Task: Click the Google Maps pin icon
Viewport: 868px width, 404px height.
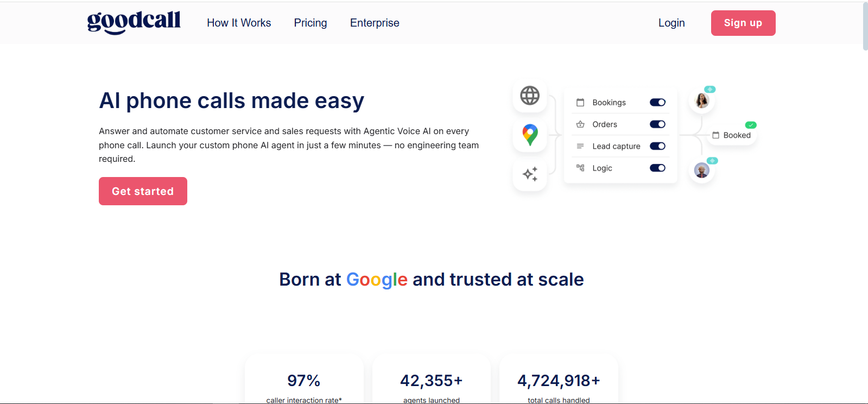Action: coord(530,135)
